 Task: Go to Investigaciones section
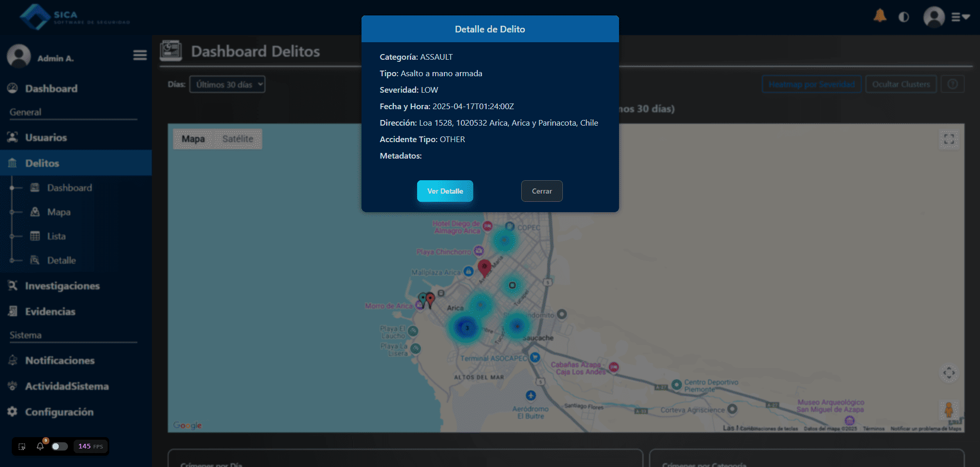click(62, 286)
